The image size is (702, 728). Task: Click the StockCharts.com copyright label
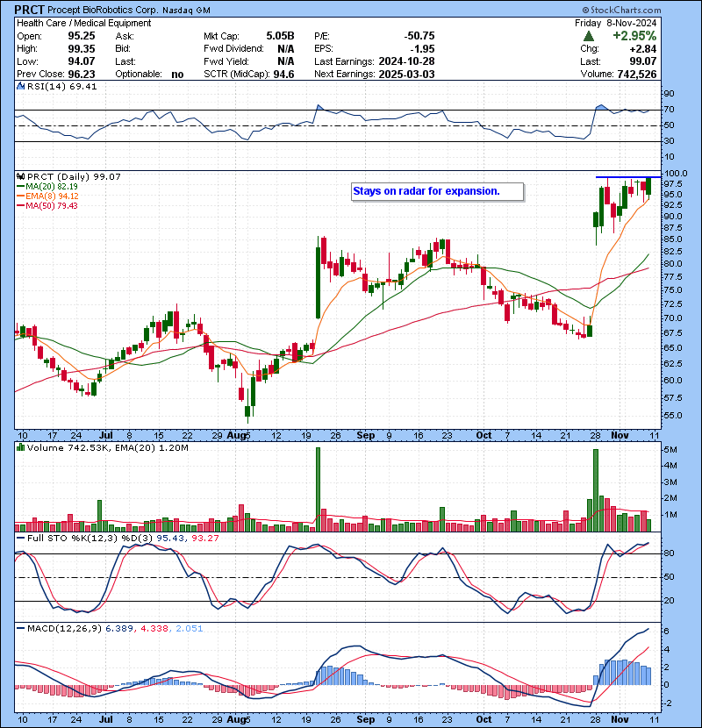tap(621, 10)
